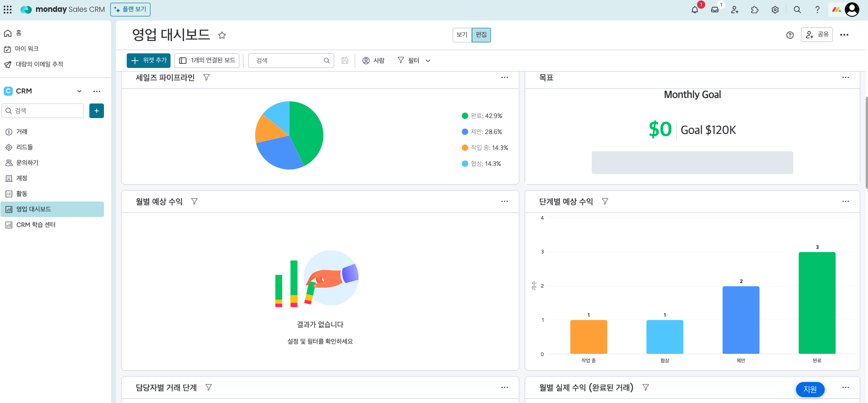Click the green 완료 bar in chart

click(x=817, y=303)
